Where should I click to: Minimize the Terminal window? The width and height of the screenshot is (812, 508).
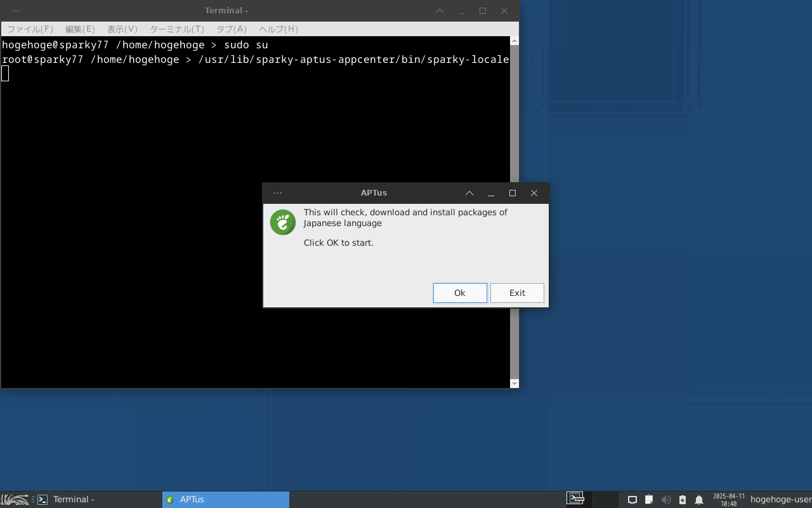coord(461,11)
